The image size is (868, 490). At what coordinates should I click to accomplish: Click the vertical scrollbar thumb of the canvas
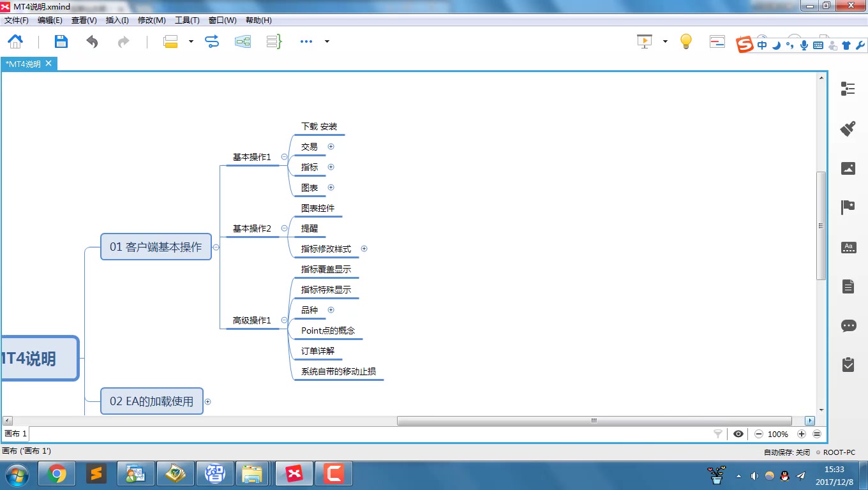pyautogui.click(x=821, y=225)
